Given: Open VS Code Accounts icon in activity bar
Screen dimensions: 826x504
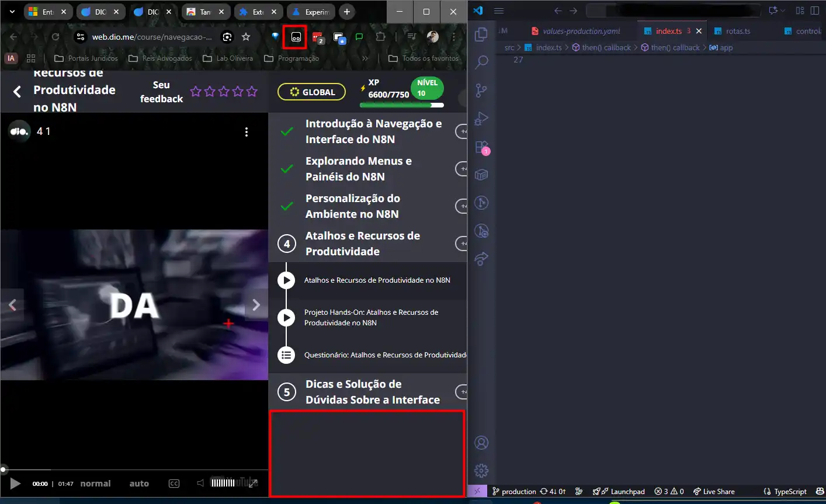Looking at the screenshot, I should tap(481, 443).
